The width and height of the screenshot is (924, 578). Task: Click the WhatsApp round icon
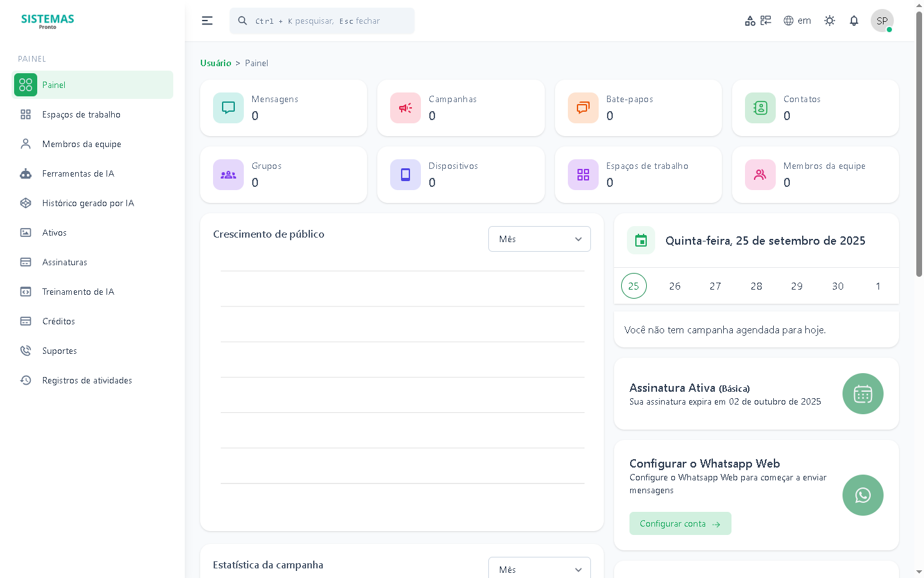pos(863,495)
